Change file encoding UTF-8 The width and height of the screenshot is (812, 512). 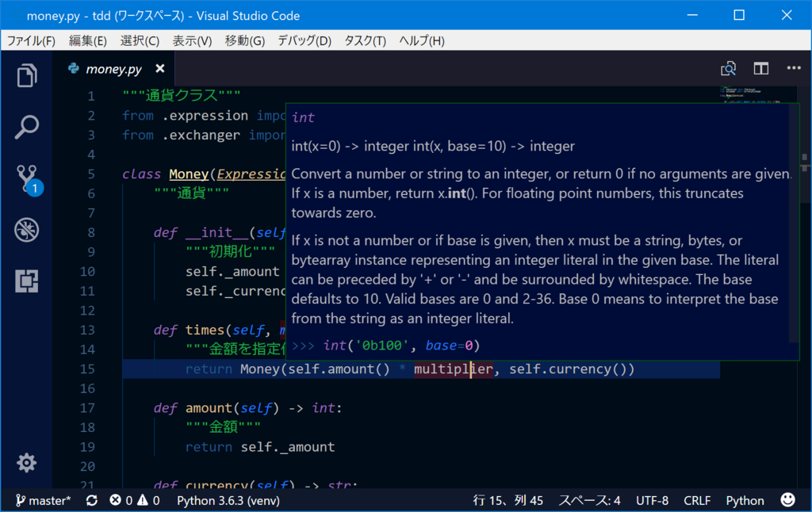coord(652,501)
